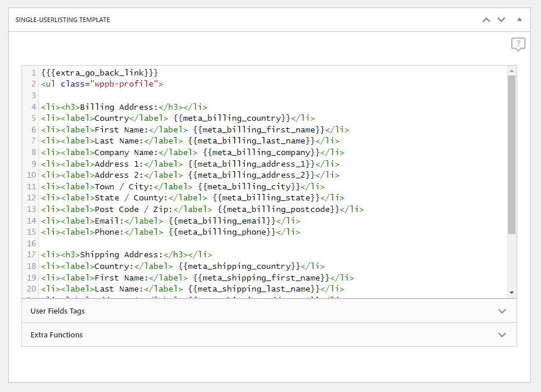Click the {{meta_shipping_first_name}} tag
Screen dimensions: 541x392
262,278
